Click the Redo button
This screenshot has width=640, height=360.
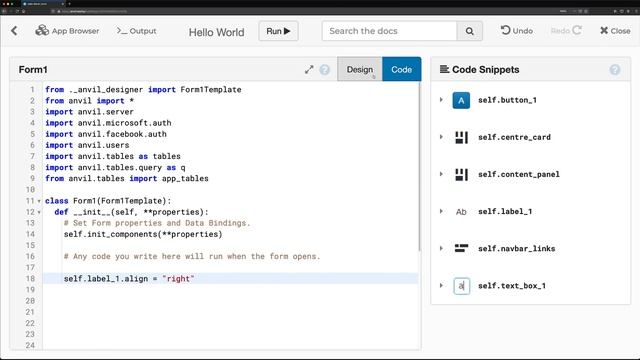566,31
